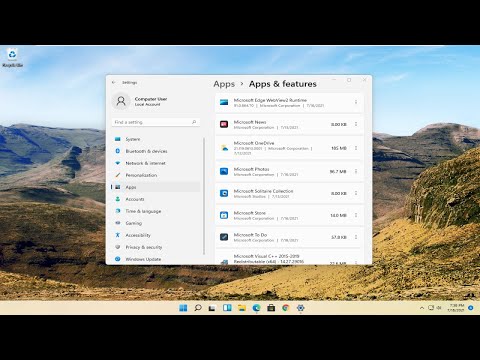Click the Computer User profile avatar

point(121,101)
